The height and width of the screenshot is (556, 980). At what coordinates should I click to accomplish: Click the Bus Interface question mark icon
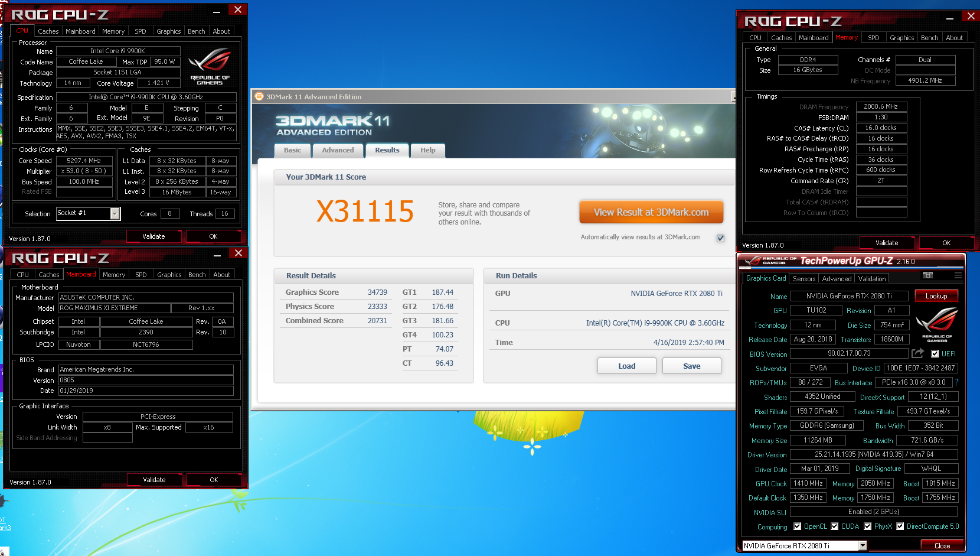coord(956,382)
